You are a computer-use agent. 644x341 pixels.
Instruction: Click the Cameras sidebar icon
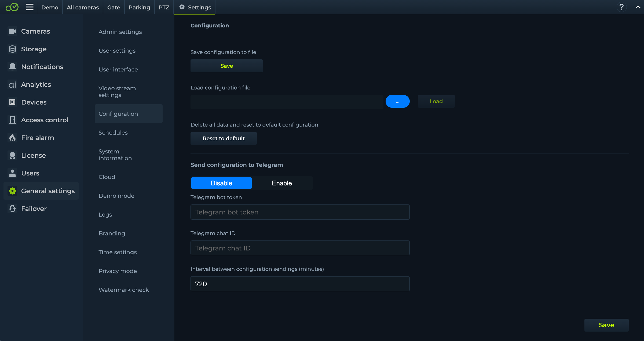(x=12, y=31)
